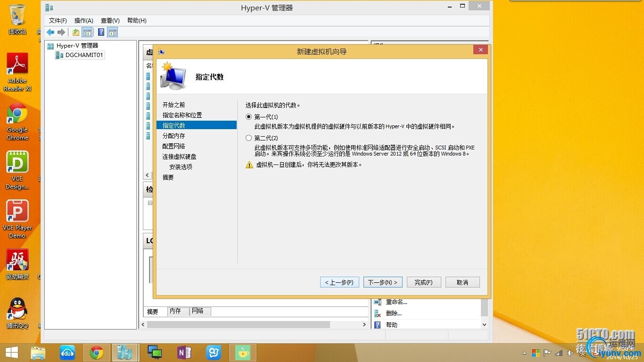Toggle the show/hide action pane toolbar icon
The image size is (644, 362).
coord(112,32)
